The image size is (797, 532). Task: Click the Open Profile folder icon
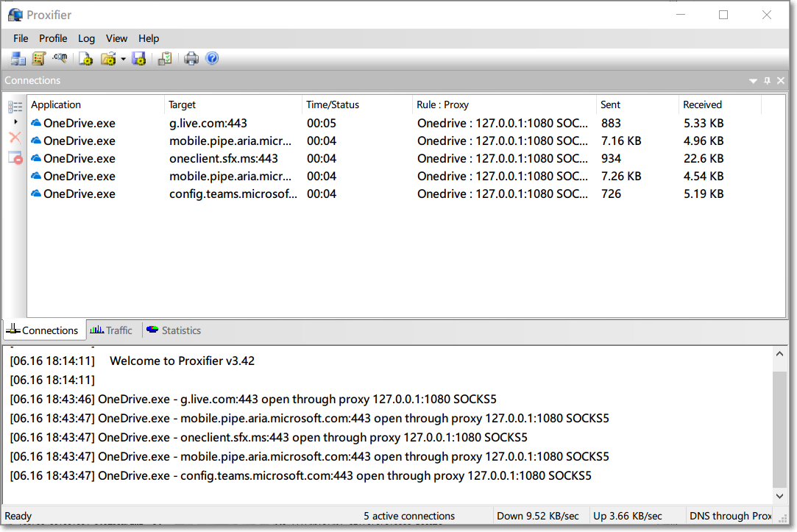[x=108, y=59]
